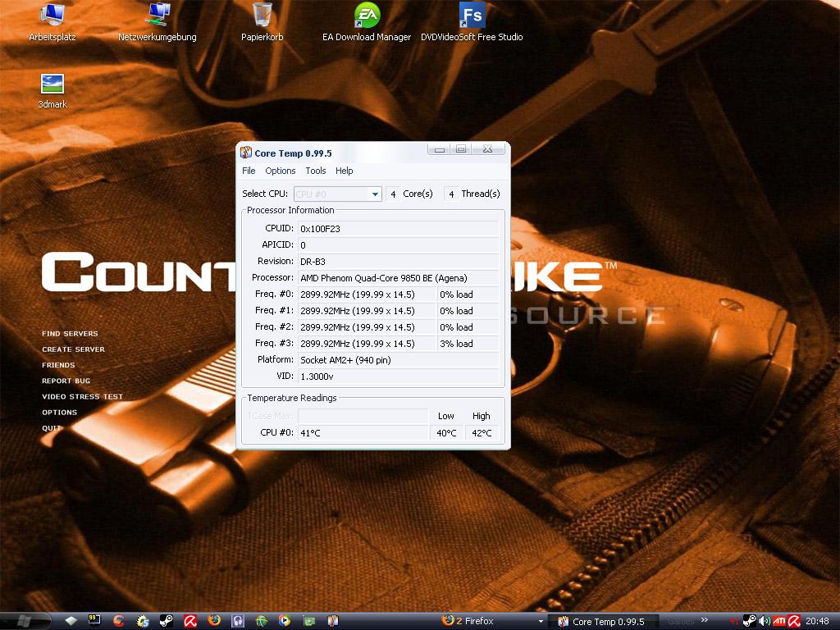Click the headphones quick launch icon
This screenshot has height=630, width=840.
[x=237, y=621]
